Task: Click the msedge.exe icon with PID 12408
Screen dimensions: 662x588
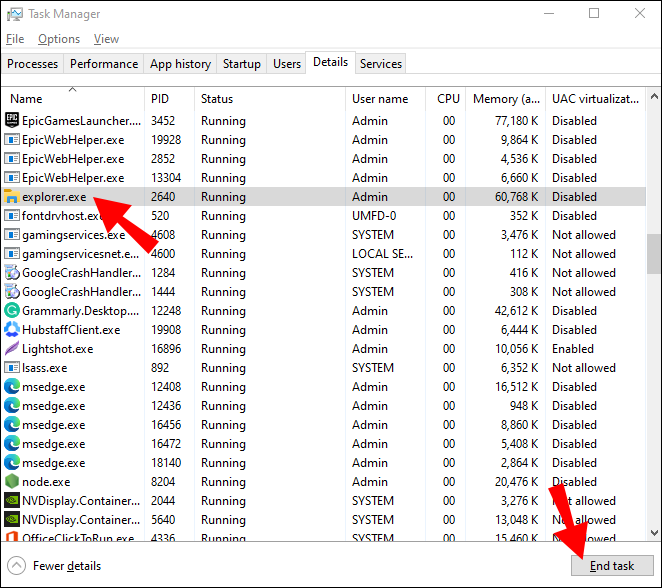Action: pos(12,386)
